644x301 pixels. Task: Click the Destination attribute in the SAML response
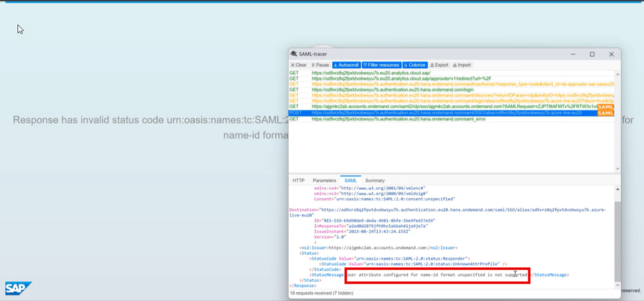447,212
